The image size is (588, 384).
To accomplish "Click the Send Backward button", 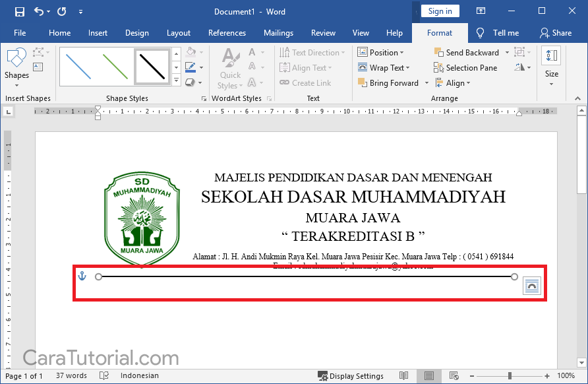I will click(x=467, y=53).
